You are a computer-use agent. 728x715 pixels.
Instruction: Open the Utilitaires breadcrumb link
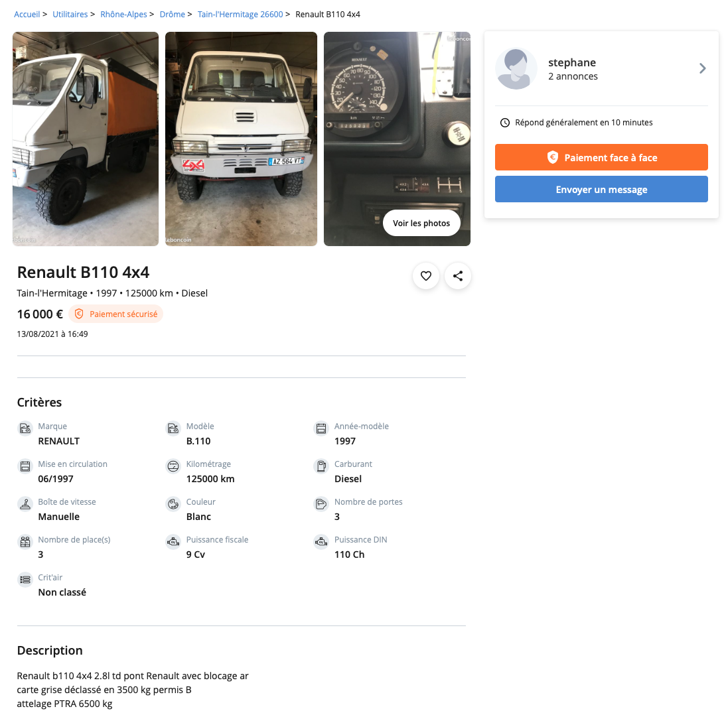click(x=70, y=14)
